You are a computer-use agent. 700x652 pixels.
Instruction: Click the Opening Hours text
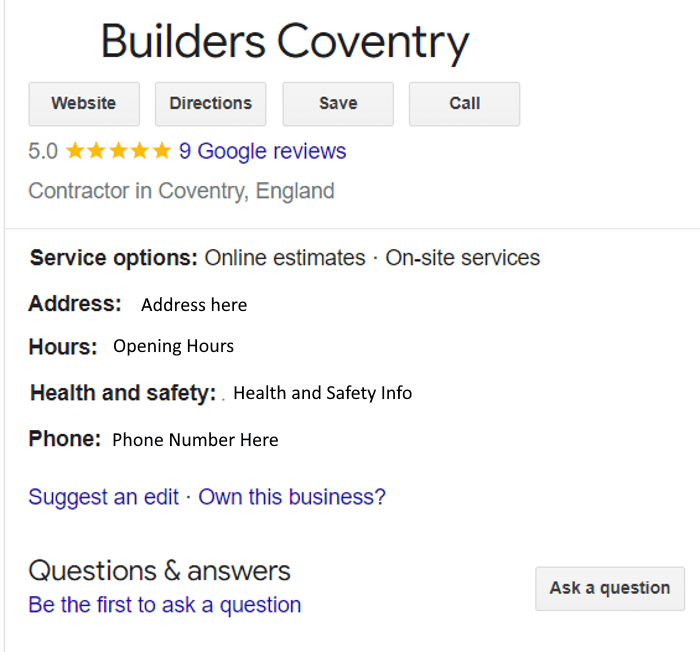[173, 347]
